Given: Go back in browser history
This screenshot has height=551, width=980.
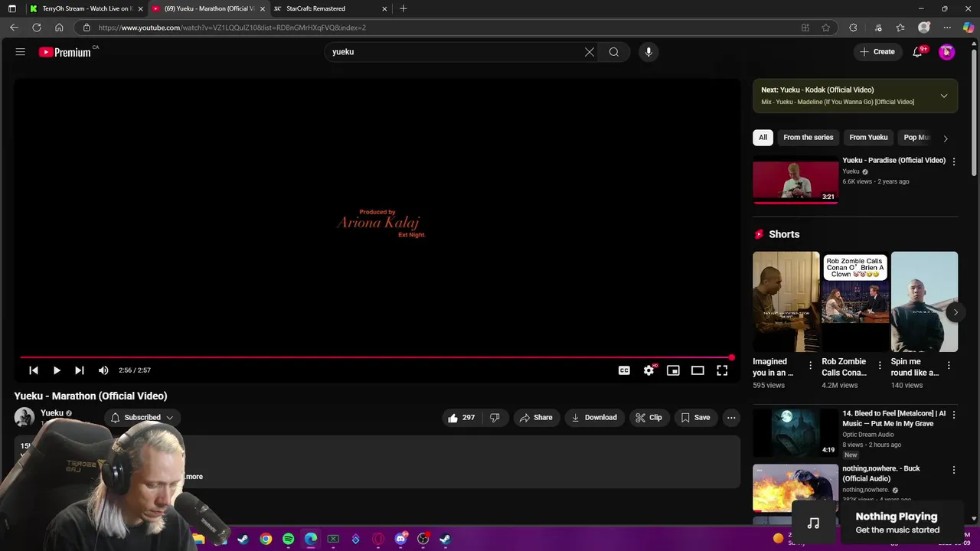Looking at the screenshot, I should click(x=14, y=28).
